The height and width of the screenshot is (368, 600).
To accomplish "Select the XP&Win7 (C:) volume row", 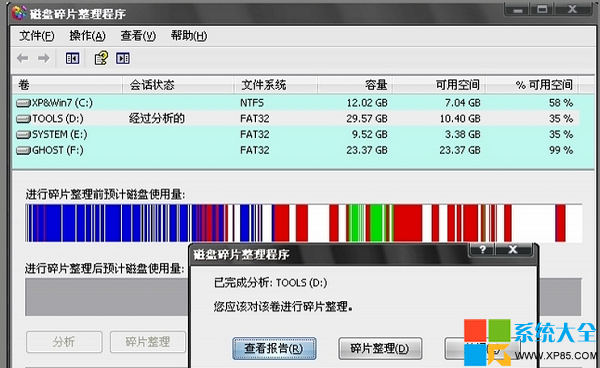I will pyautogui.click(x=296, y=103).
